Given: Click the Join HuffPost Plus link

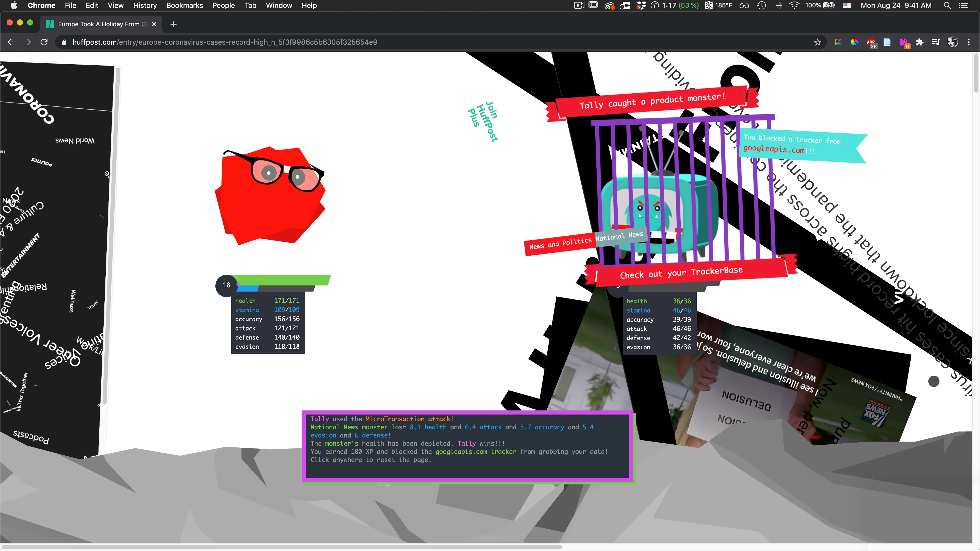Looking at the screenshot, I should coord(483,121).
